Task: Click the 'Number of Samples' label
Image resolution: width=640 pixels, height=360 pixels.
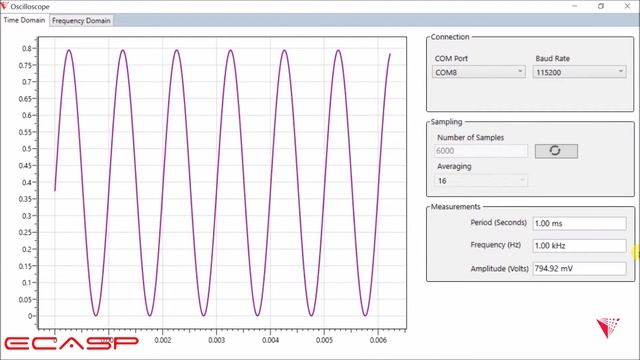Action: pyautogui.click(x=470, y=138)
